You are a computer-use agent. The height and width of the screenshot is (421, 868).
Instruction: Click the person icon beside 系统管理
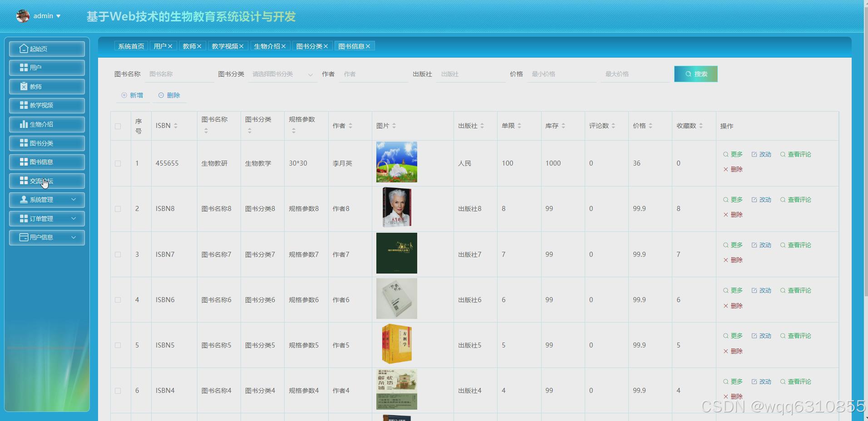[24, 200]
